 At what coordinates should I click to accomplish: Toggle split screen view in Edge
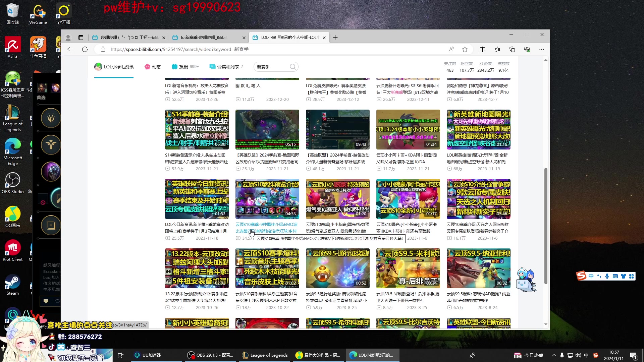click(x=483, y=49)
